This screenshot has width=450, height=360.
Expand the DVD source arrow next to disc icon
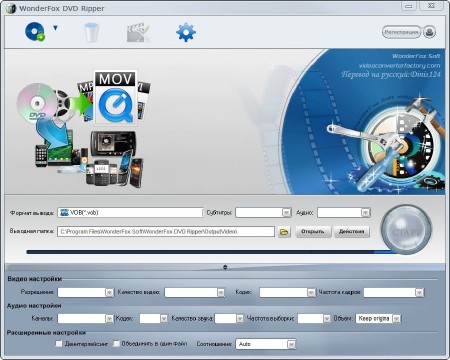(55, 28)
